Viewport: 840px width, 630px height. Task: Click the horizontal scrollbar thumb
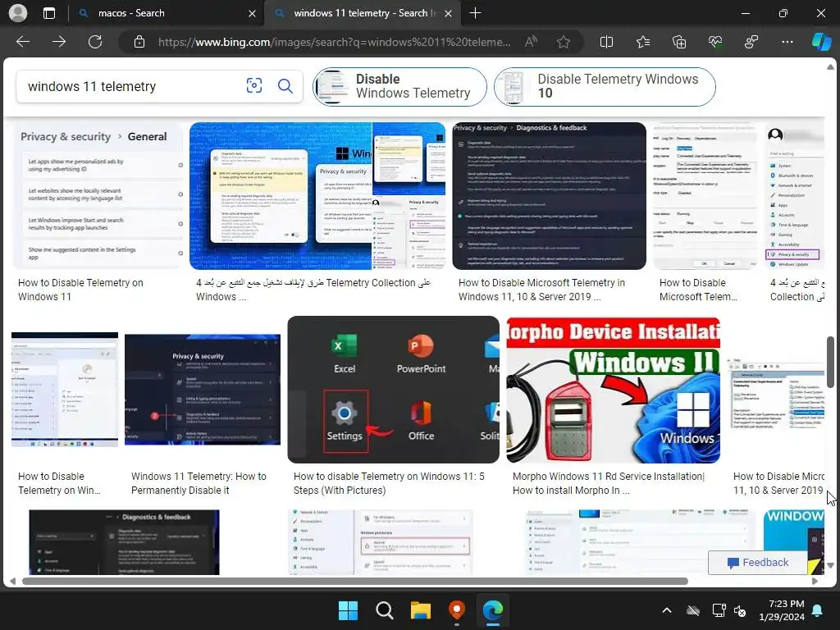pos(354,582)
